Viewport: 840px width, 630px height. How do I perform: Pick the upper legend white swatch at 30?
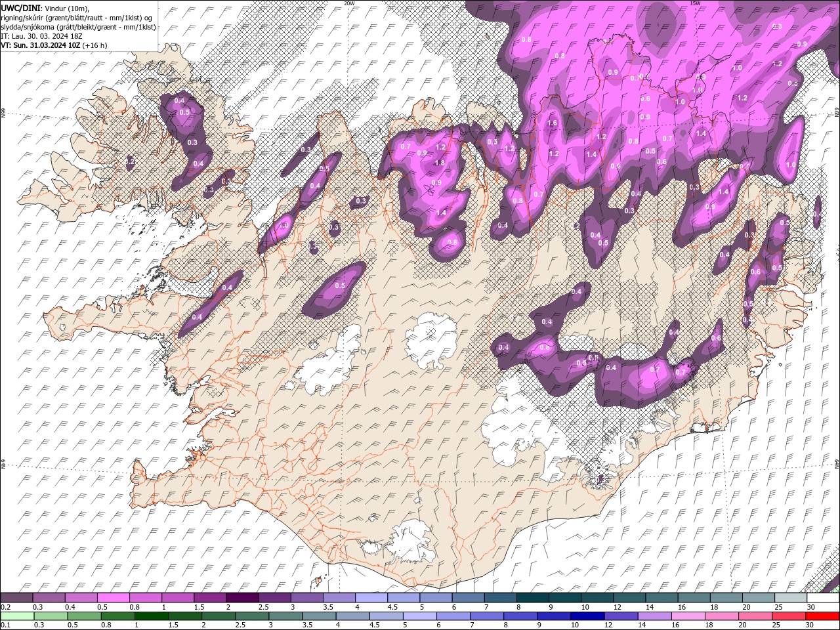(823, 598)
